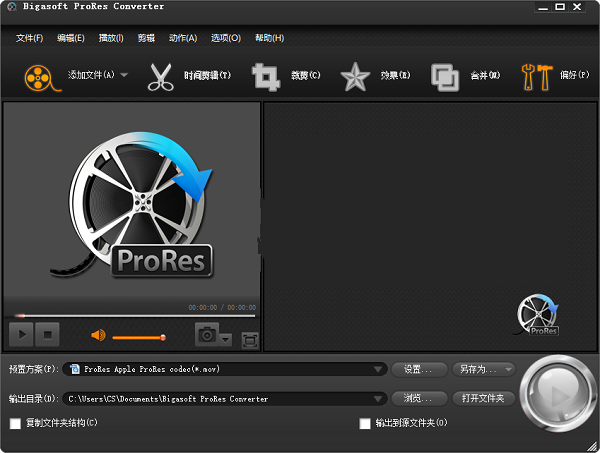Check the output to source folder option
This screenshot has height=453, width=600.
(x=365, y=424)
